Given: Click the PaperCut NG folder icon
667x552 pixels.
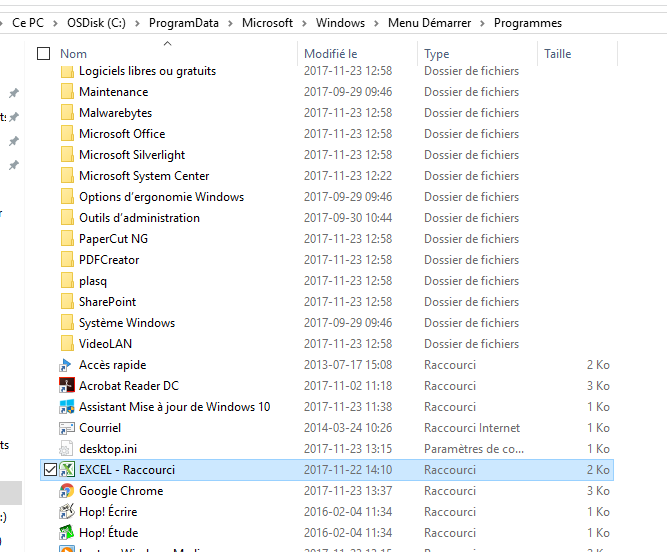Looking at the screenshot, I should pyautogui.click(x=67, y=239).
